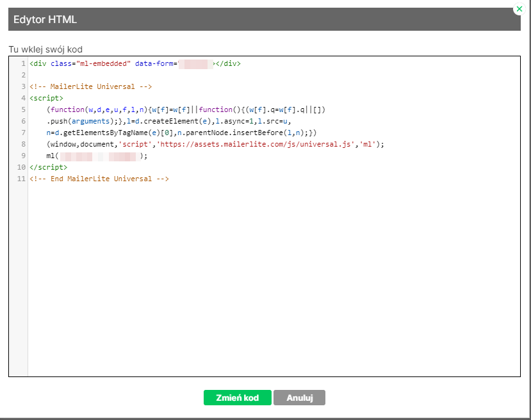Click the closing script tag on line 10

pos(48,167)
